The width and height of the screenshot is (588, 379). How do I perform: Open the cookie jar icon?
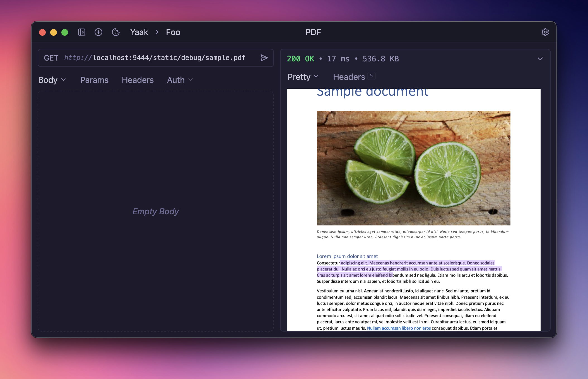[116, 32]
